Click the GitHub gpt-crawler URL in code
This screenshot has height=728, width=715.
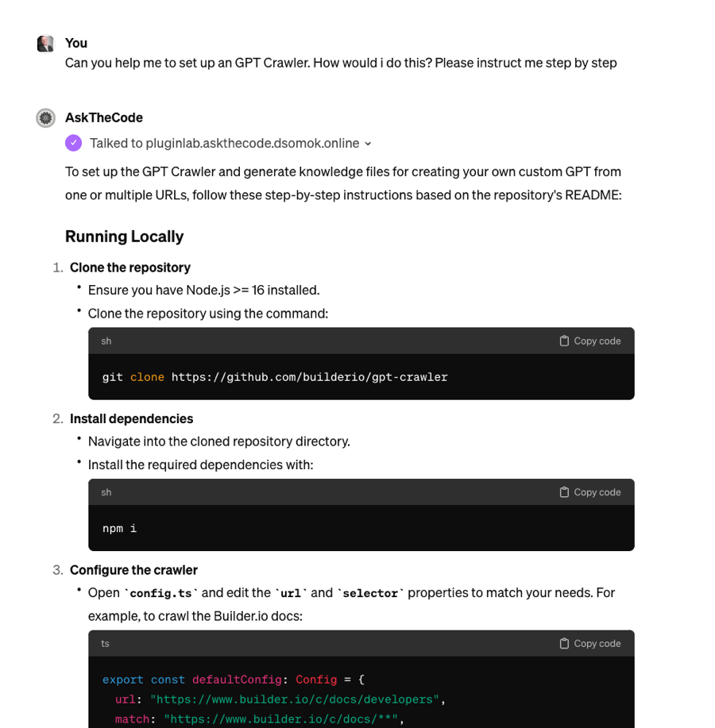(309, 377)
